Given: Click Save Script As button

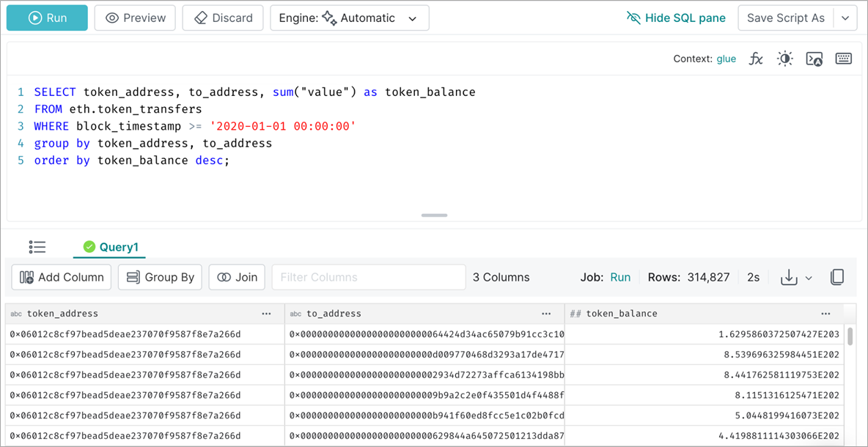Looking at the screenshot, I should tap(785, 18).
